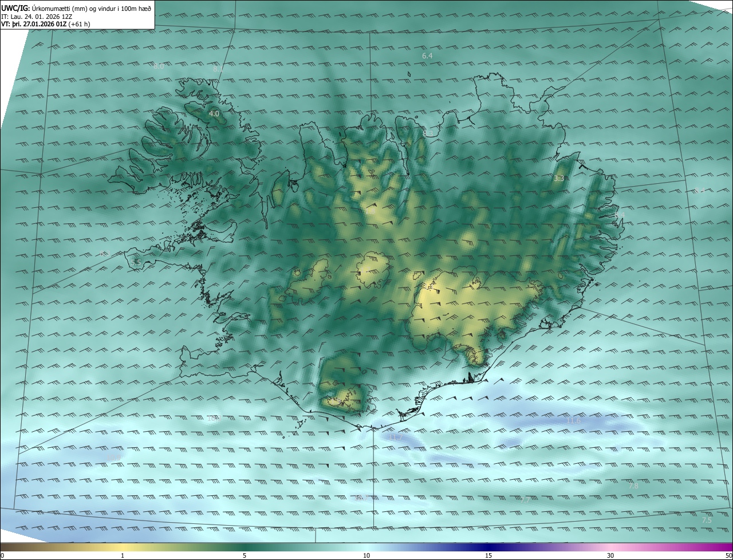Click the 1 tick on the color scale

pyautogui.click(x=123, y=555)
